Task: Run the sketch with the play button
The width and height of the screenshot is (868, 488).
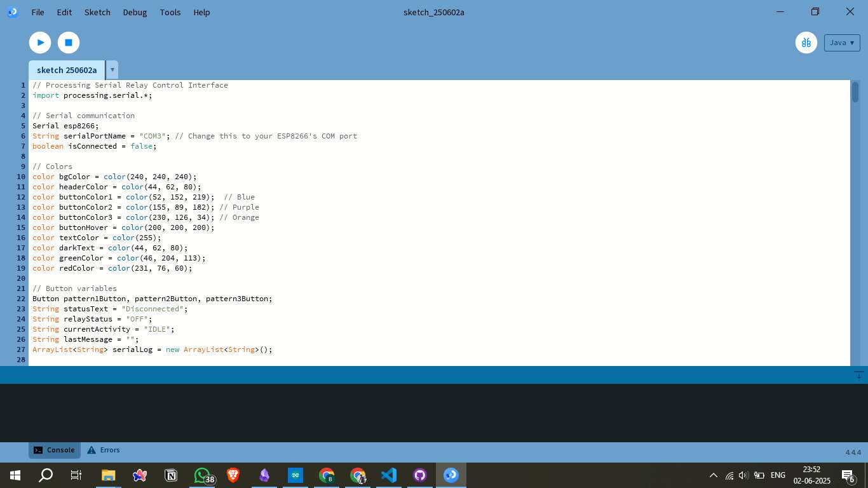Action: 40,43
